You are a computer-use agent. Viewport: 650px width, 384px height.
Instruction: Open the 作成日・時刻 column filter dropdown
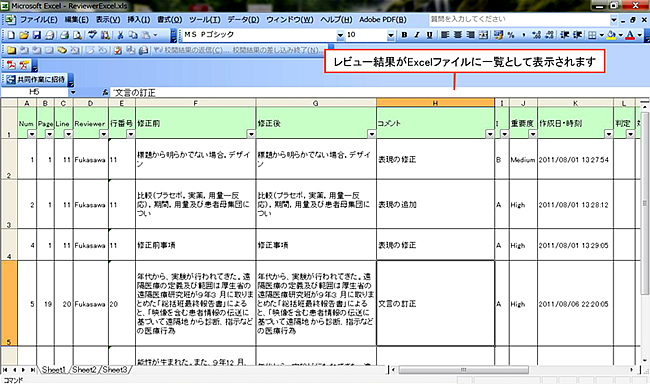tap(609, 134)
